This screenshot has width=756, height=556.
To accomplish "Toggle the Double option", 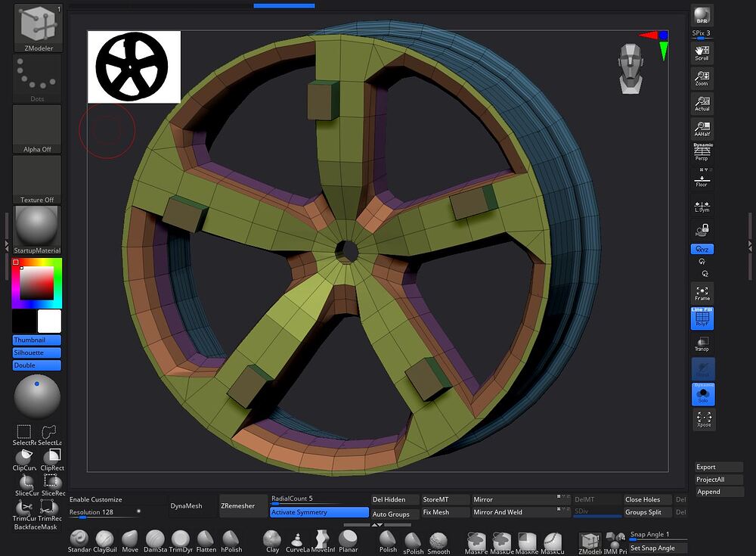I will click(x=36, y=365).
